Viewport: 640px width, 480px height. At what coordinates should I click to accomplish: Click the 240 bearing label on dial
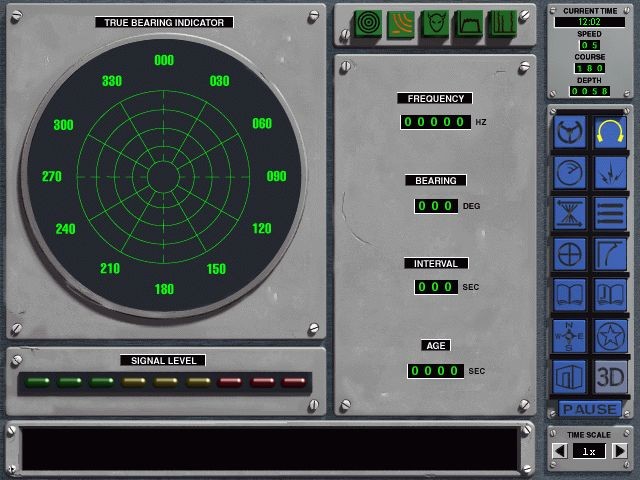(65, 229)
